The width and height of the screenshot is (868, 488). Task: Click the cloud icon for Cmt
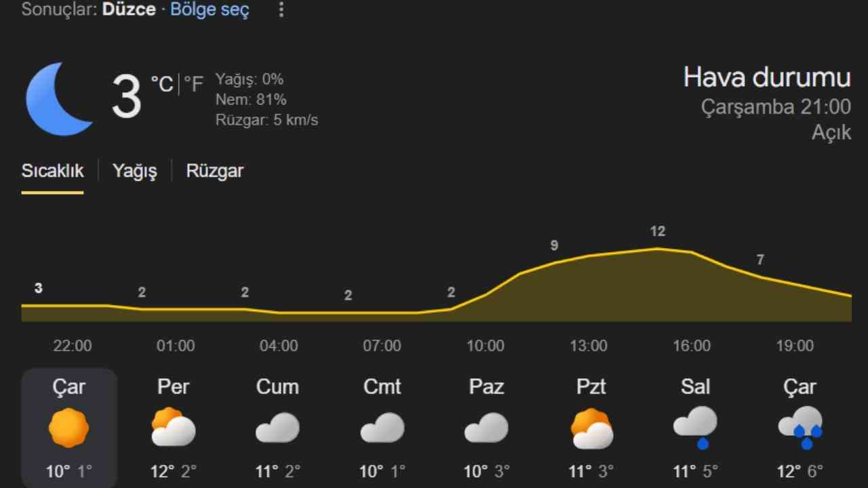[382, 428]
